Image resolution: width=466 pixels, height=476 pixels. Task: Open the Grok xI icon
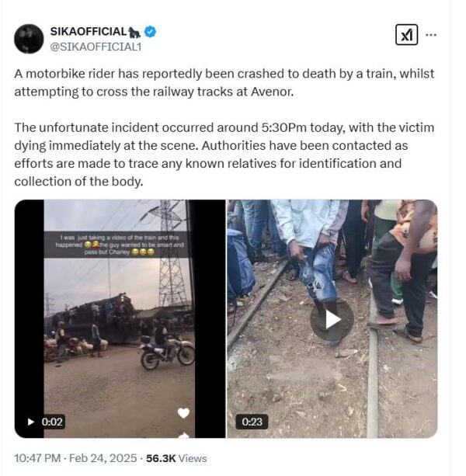tap(405, 35)
